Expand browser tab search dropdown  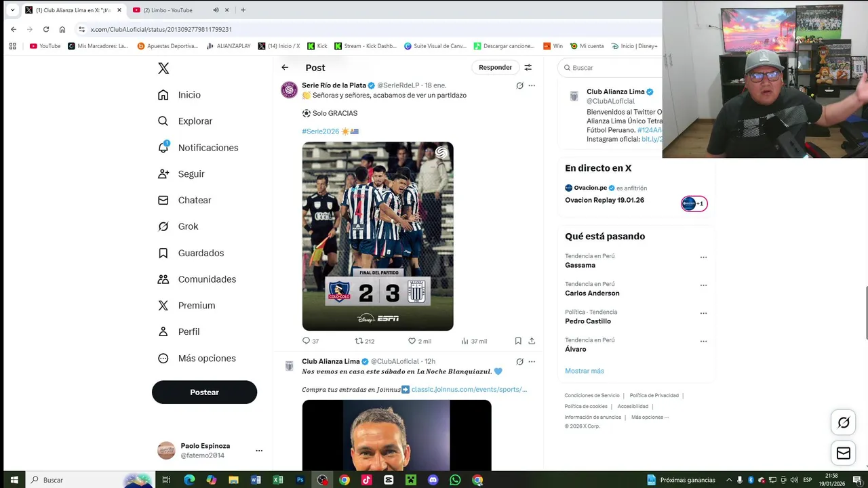12,10
